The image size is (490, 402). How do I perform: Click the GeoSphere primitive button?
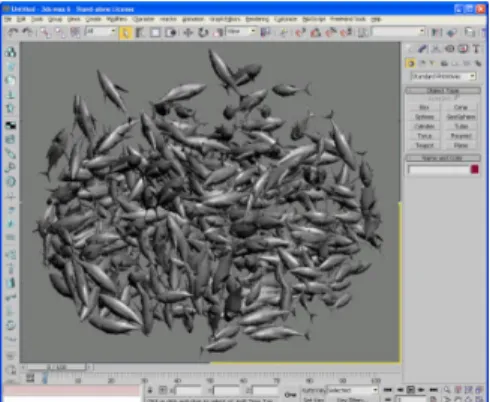point(461,117)
